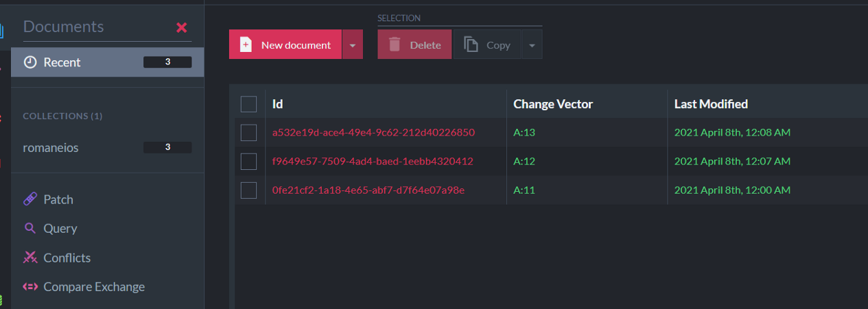
Task: Click the new document file icon
Action: click(246, 45)
